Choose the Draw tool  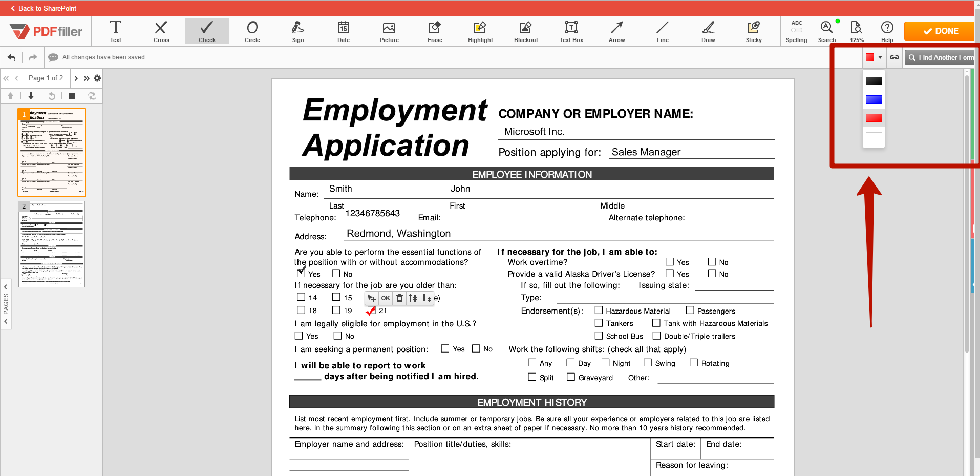tap(708, 31)
